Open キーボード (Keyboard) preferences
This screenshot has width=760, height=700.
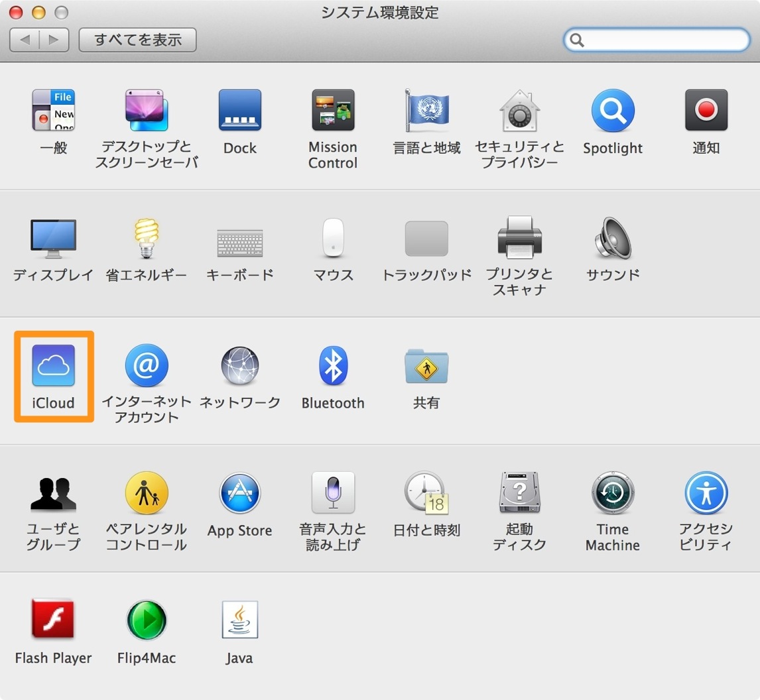tap(240, 243)
